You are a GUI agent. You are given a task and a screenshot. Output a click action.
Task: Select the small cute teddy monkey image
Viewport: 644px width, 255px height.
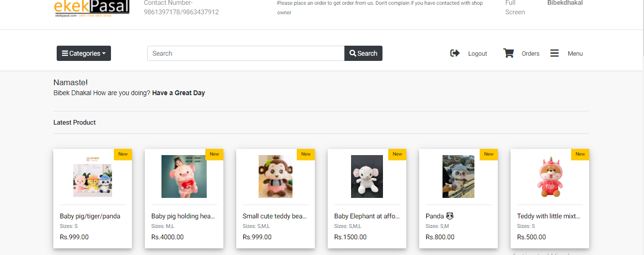(275, 177)
